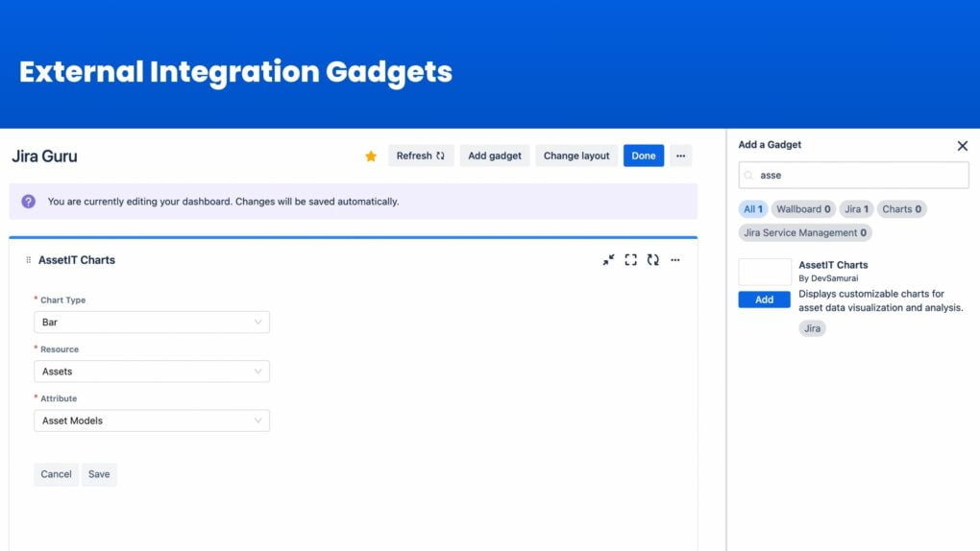Click the Resource field label
The image size is (980, 551).
[x=60, y=349]
